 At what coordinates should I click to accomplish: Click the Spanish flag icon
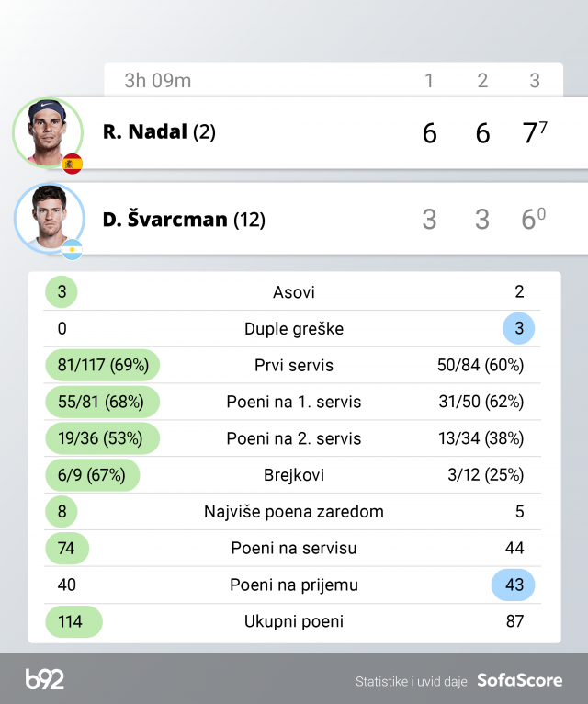[x=73, y=165]
